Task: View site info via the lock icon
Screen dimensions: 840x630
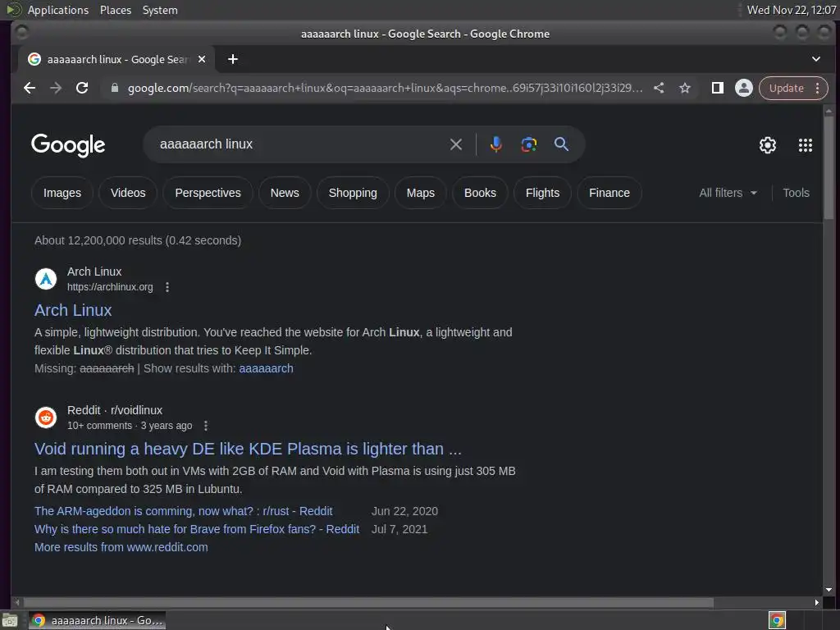Action: [114, 88]
